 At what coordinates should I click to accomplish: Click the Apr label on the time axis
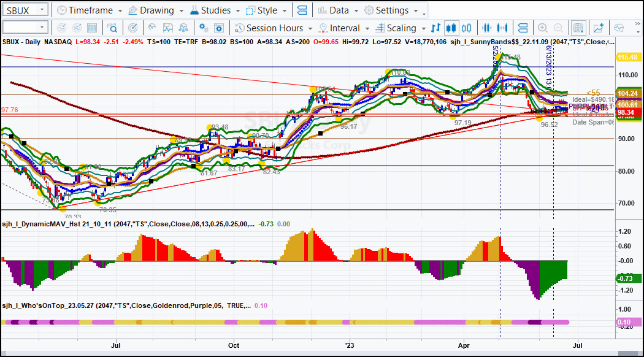(x=464, y=345)
